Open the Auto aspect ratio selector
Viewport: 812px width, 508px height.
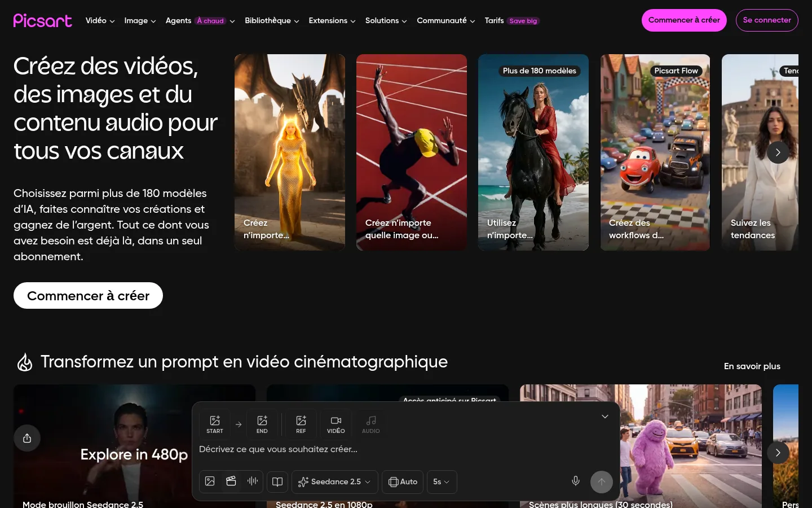(x=403, y=481)
